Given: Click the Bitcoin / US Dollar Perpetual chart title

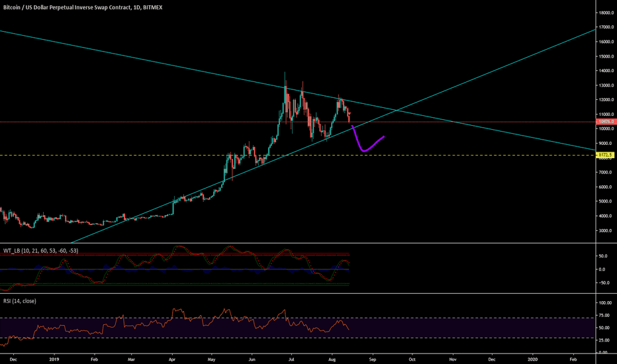Looking at the screenshot, I should (83, 7).
